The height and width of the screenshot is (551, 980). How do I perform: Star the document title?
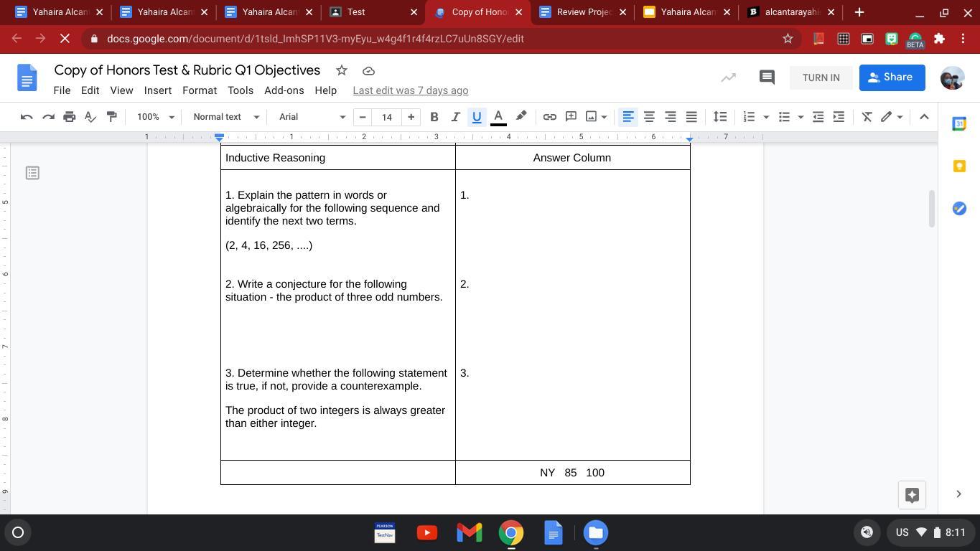tap(342, 70)
